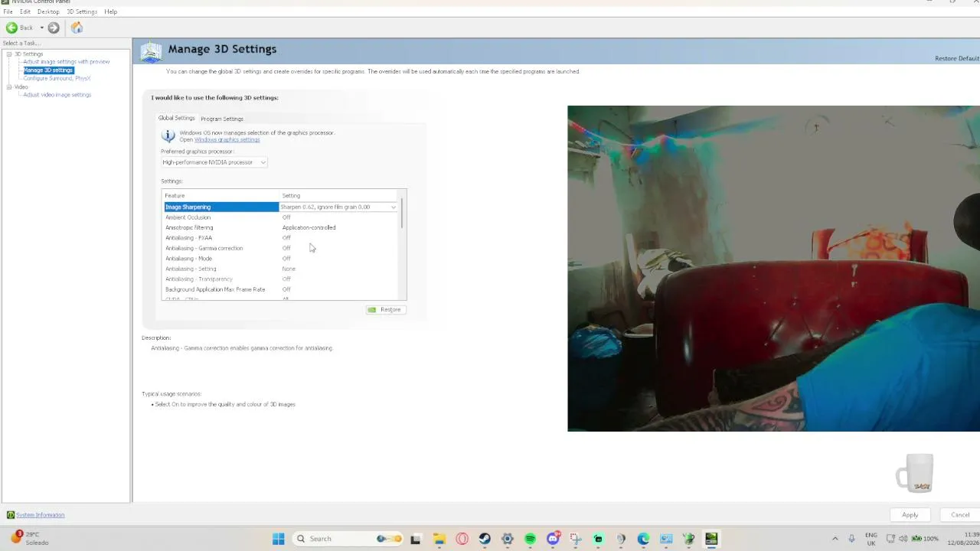Image resolution: width=980 pixels, height=551 pixels.
Task: Click the Apply button
Action: click(x=910, y=515)
